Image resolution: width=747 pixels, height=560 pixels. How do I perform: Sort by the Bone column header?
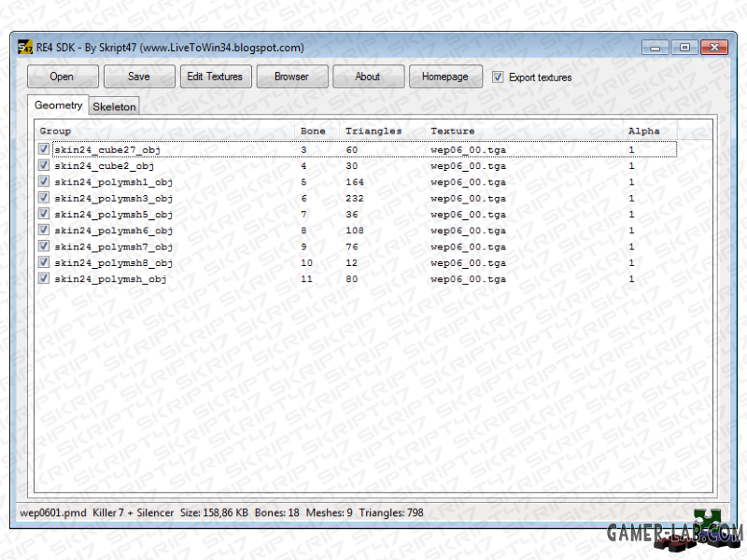317,131
